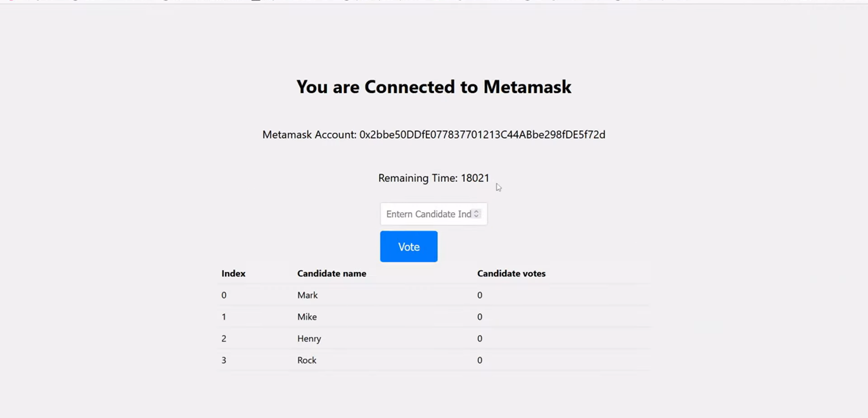The width and height of the screenshot is (868, 418).
Task: Click the Candidate name column header
Action: pos(332,273)
